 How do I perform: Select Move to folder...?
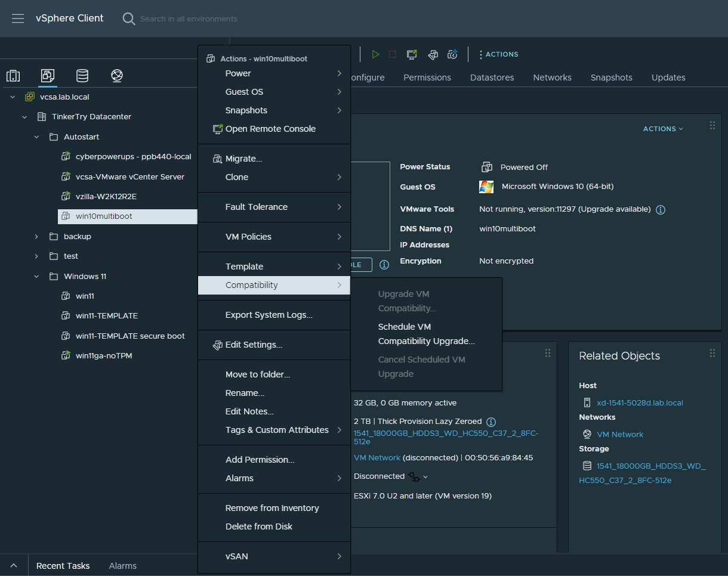(274, 374)
